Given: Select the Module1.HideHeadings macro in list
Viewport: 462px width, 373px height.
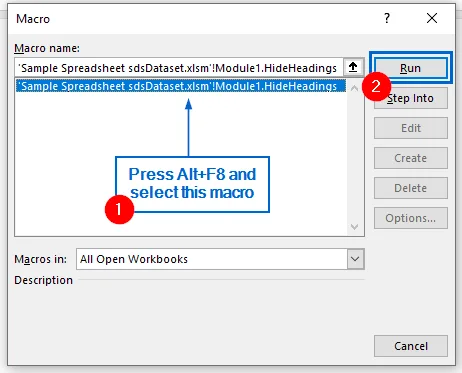Looking at the screenshot, I should click(181, 86).
